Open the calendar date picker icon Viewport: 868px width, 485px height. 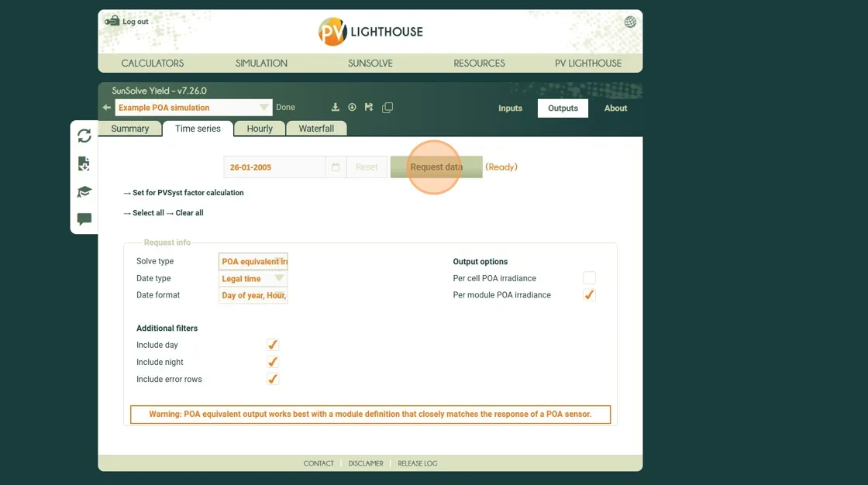pyautogui.click(x=336, y=167)
